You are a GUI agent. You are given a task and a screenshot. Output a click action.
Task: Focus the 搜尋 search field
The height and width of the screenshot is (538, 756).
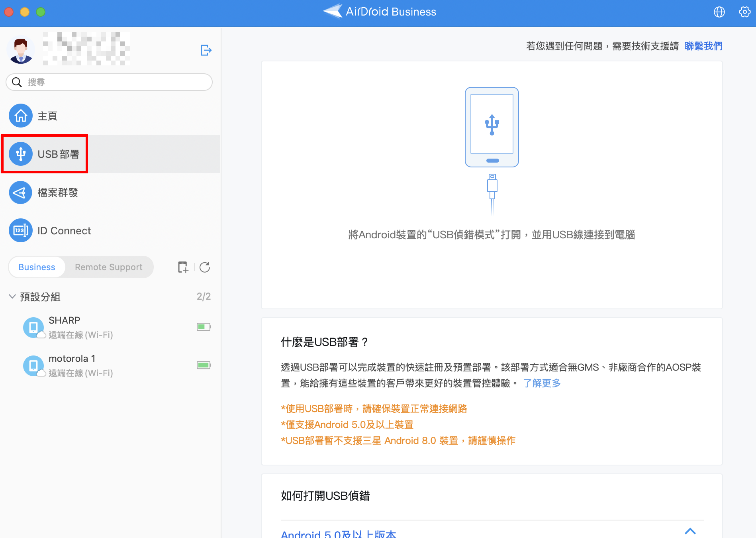click(x=109, y=82)
